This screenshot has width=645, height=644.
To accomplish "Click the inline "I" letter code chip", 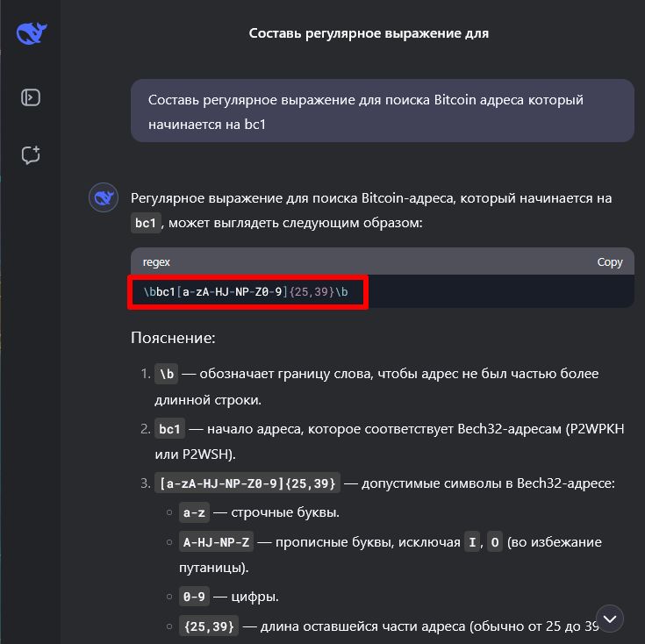I will click(472, 542).
